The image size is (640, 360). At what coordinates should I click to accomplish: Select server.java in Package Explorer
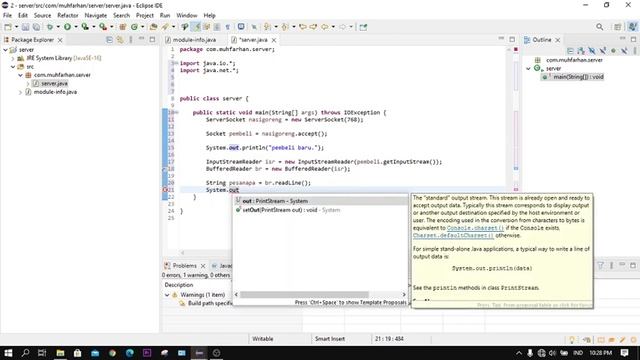coord(54,83)
